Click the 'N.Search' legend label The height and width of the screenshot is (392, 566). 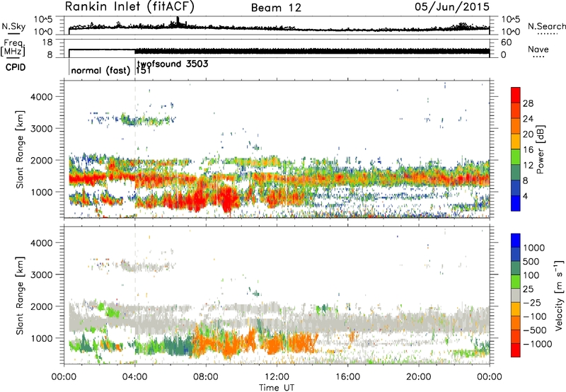coord(546,26)
